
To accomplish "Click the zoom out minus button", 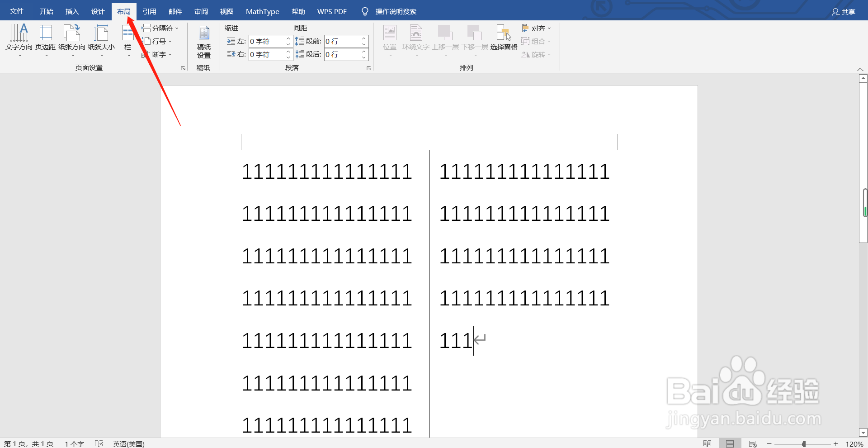I will (769, 444).
